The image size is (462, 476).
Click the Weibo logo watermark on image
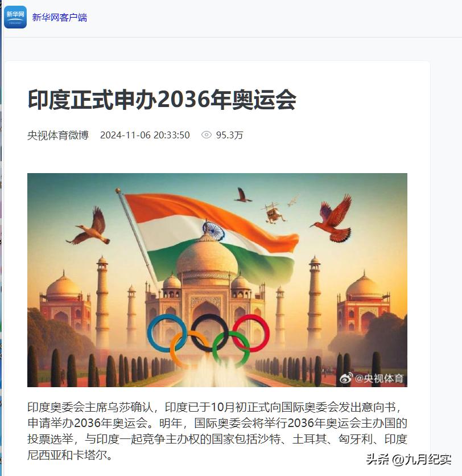(x=346, y=378)
